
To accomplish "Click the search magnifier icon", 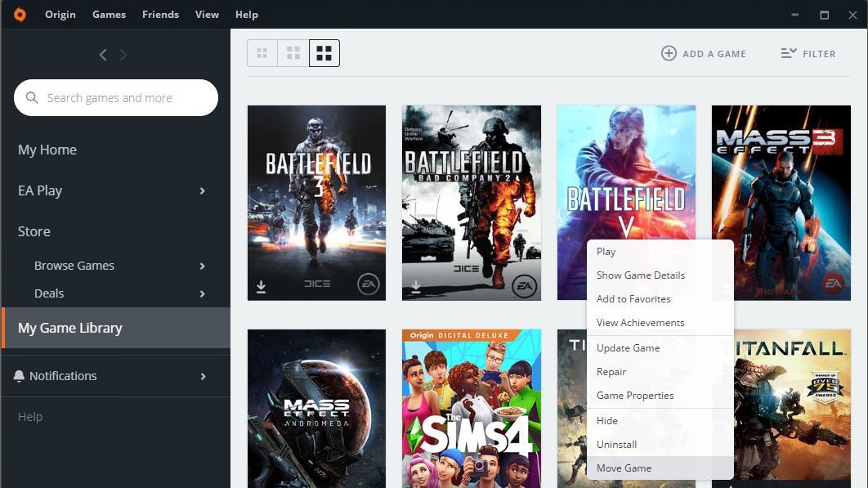I will point(32,98).
